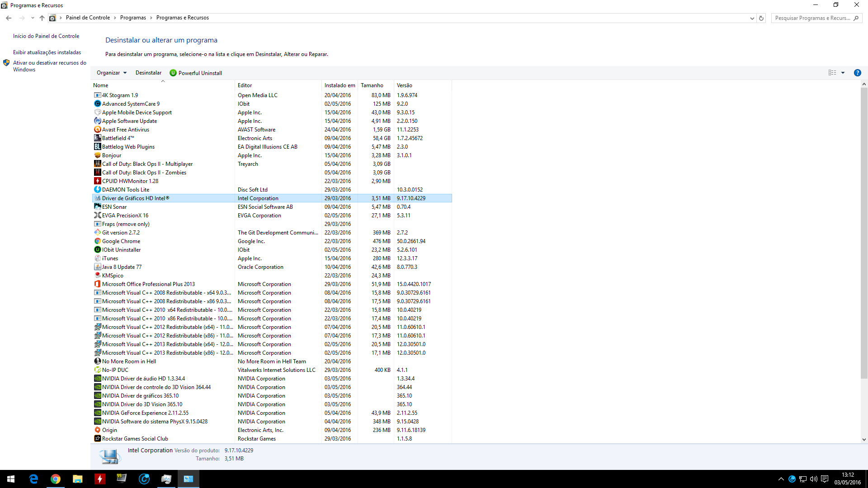
Task: Click the Battlefield 4 program icon
Action: click(x=97, y=138)
